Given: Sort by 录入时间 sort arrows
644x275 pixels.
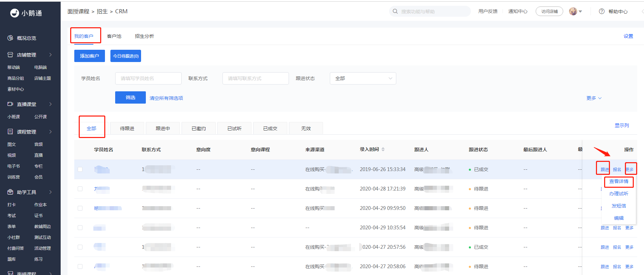Looking at the screenshot, I should coord(383,149).
